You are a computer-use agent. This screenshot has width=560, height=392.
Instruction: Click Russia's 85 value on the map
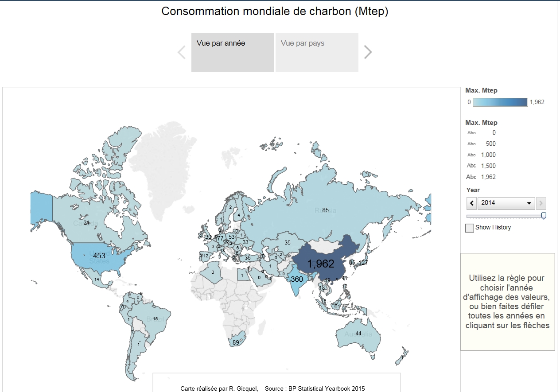[x=326, y=210]
